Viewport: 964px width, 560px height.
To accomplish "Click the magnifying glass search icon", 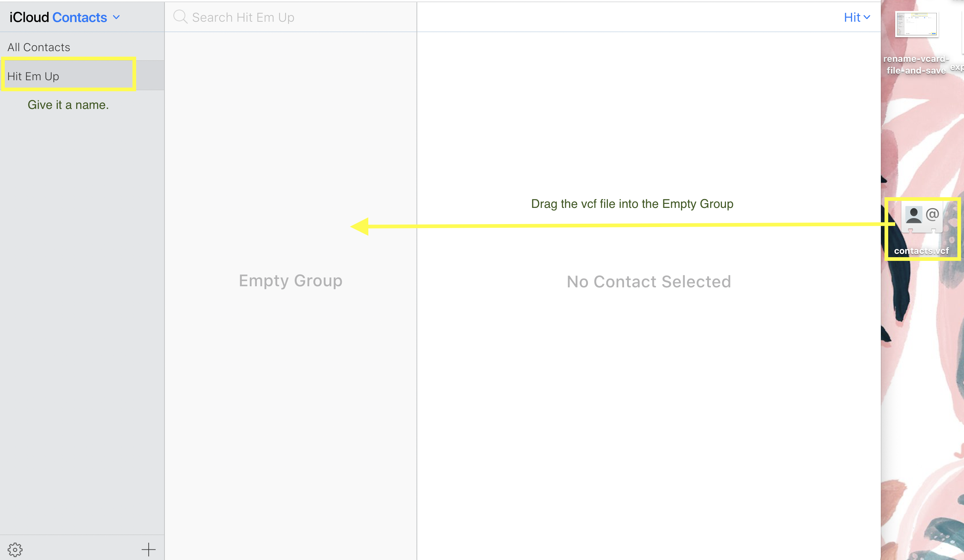I will click(180, 17).
